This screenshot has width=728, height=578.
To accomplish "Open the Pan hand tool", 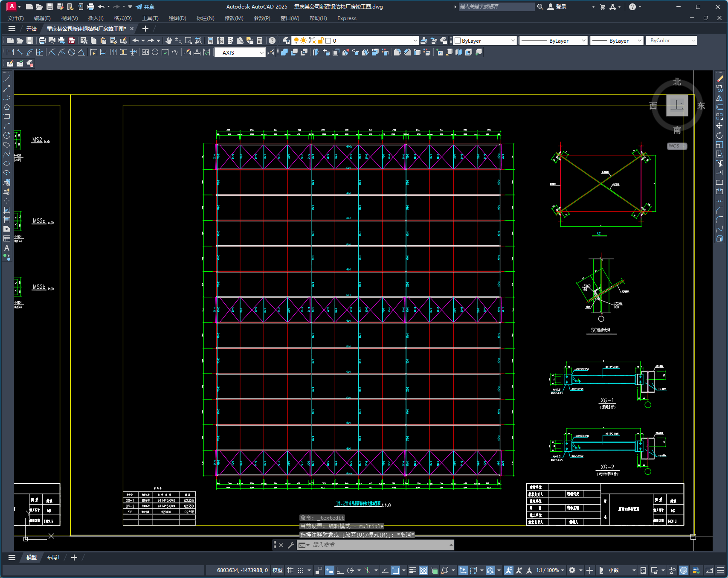I will point(169,41).
